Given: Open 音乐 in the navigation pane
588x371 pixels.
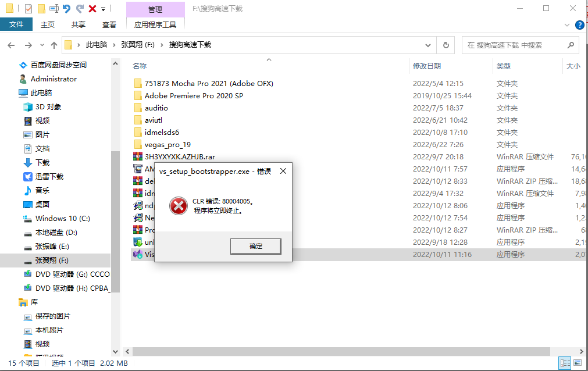Looking at the screenshot, I should click(42, 190).
